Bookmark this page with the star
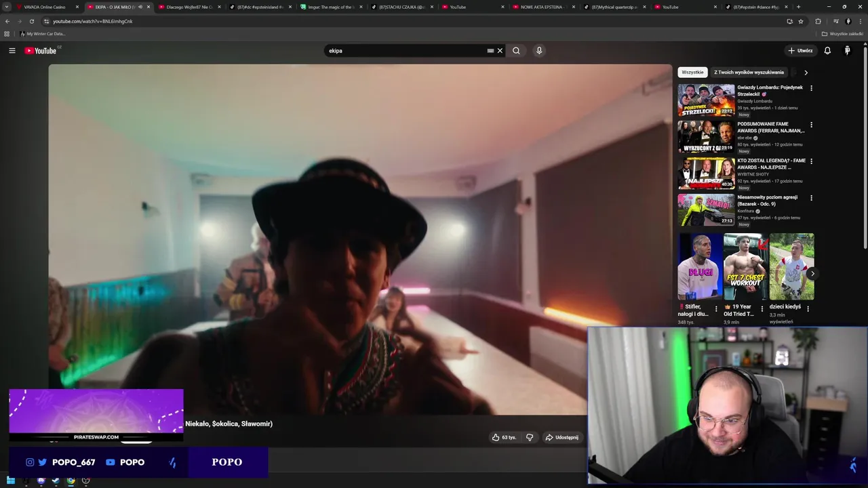Screen dimensions: 868x488 (x=801, y=21)
